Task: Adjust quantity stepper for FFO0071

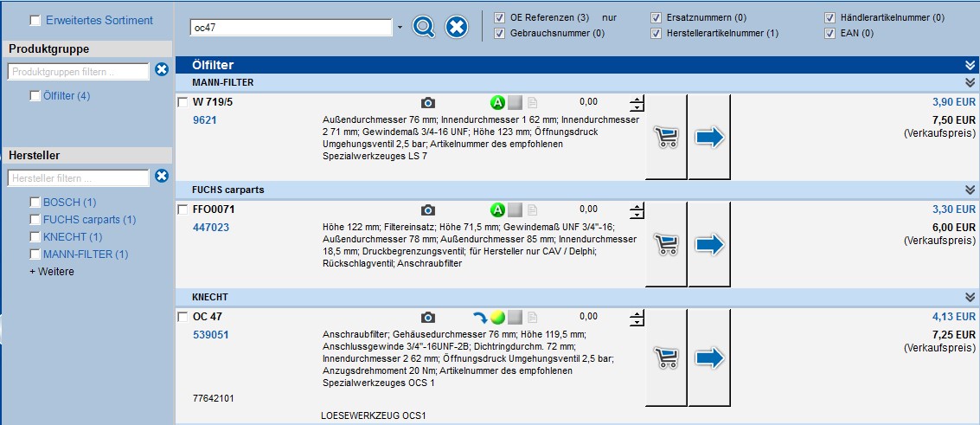Action: point(637,211)
